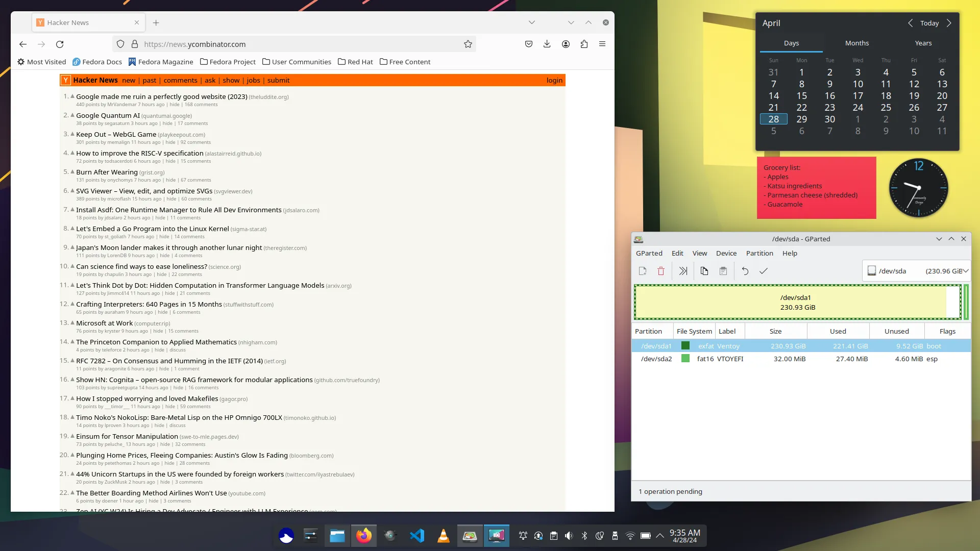
Task: Open the Fedora Docs bookmark
Action: coord(97,62)
